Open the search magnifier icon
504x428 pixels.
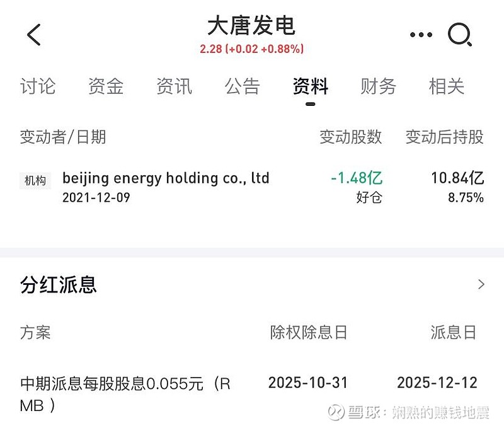click(461, 35)
